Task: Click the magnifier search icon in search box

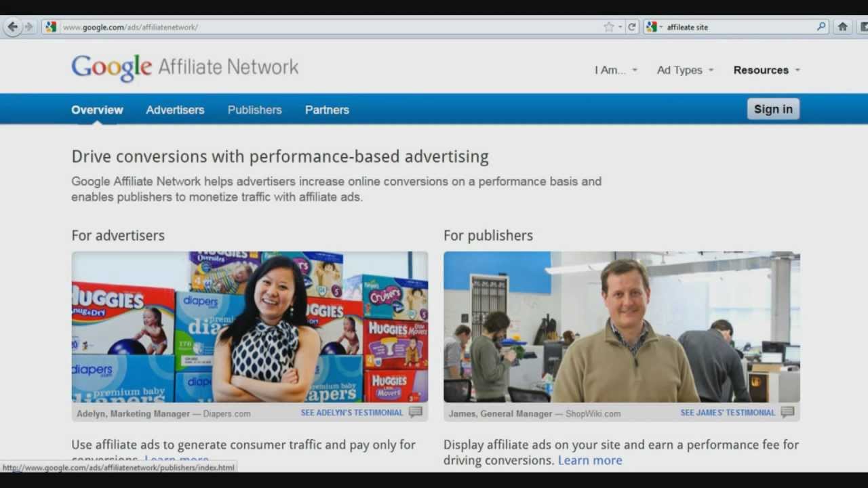Action: pos(821,27)
